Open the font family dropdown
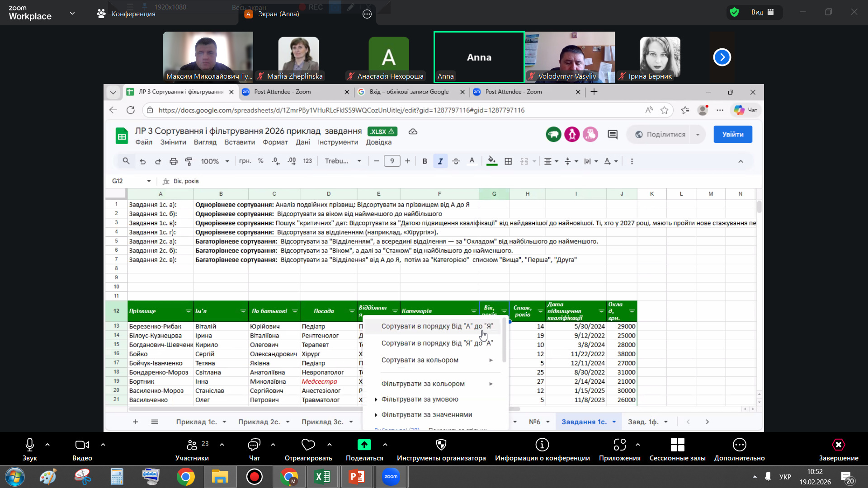The width and height of the screenshot is (868, 488). click(x=343, y=161)
